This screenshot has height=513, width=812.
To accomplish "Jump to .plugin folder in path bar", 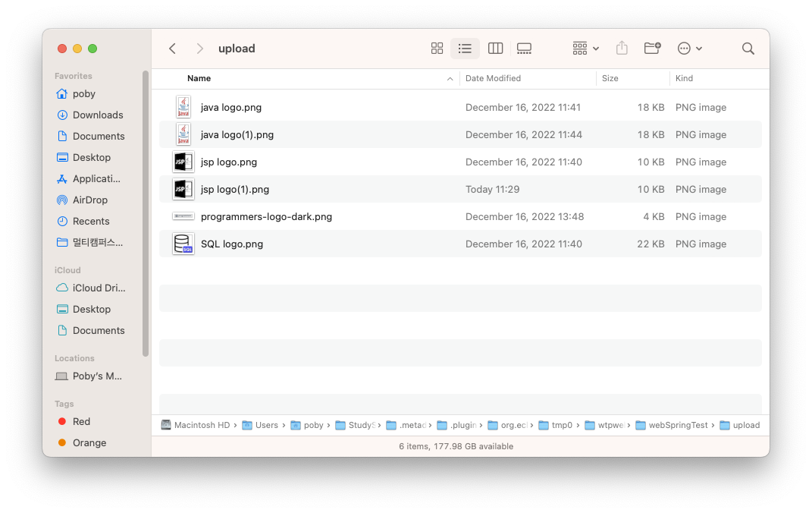I will 456,426.
